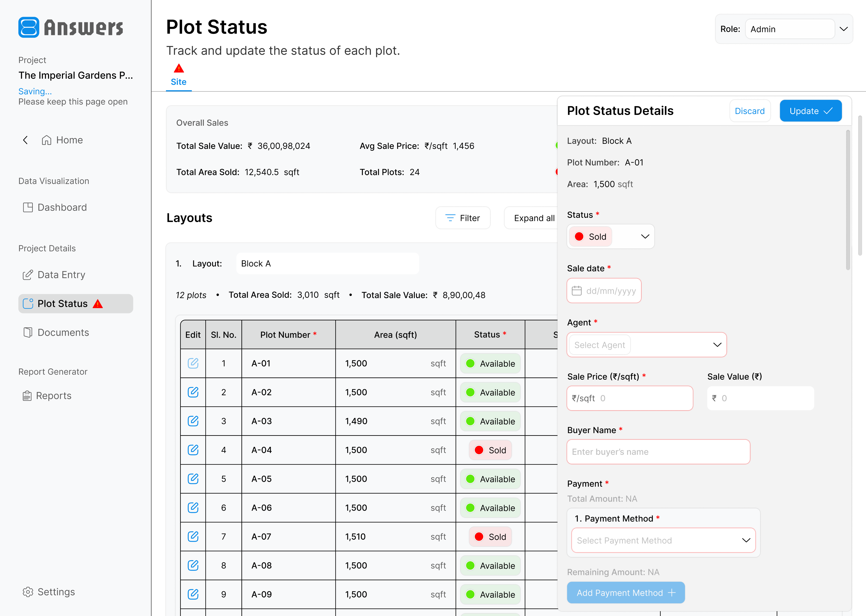Click the details panel vertical scrollbar

tap(848, 200)
